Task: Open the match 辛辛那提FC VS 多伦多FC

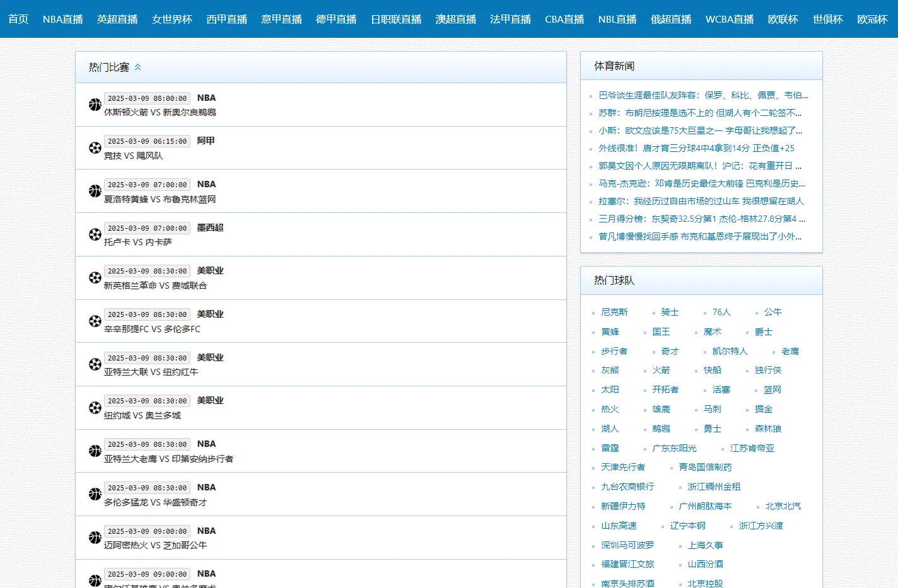Action: 152,329
